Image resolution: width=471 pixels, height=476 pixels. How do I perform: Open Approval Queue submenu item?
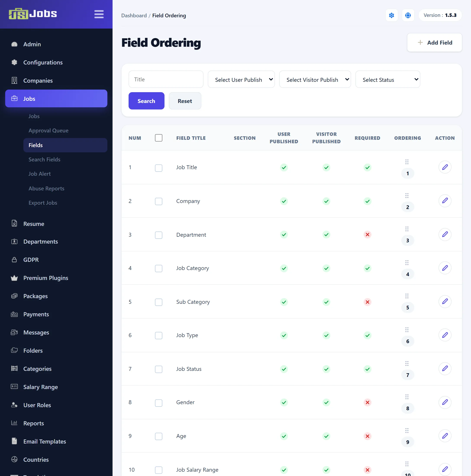tap(48, 131)
